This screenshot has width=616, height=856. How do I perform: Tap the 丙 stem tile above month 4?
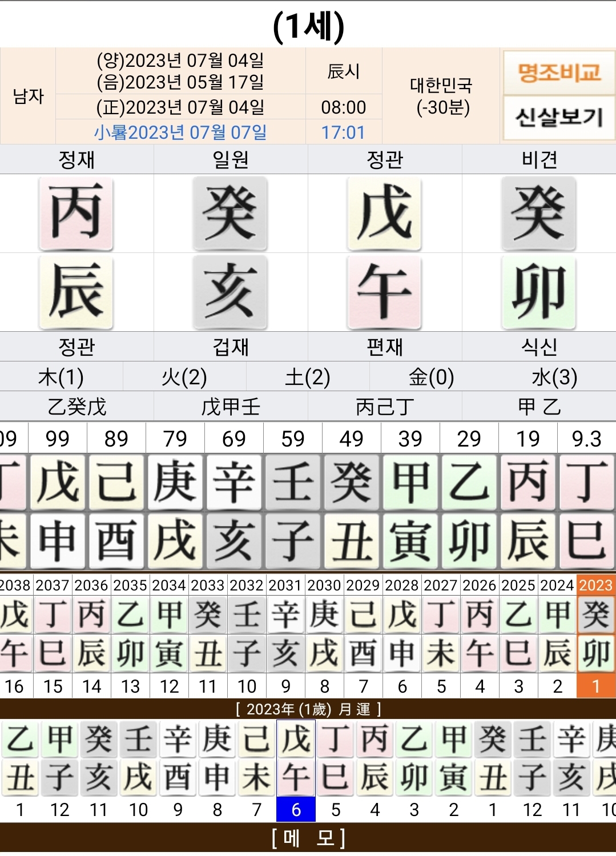coord(375,739)
